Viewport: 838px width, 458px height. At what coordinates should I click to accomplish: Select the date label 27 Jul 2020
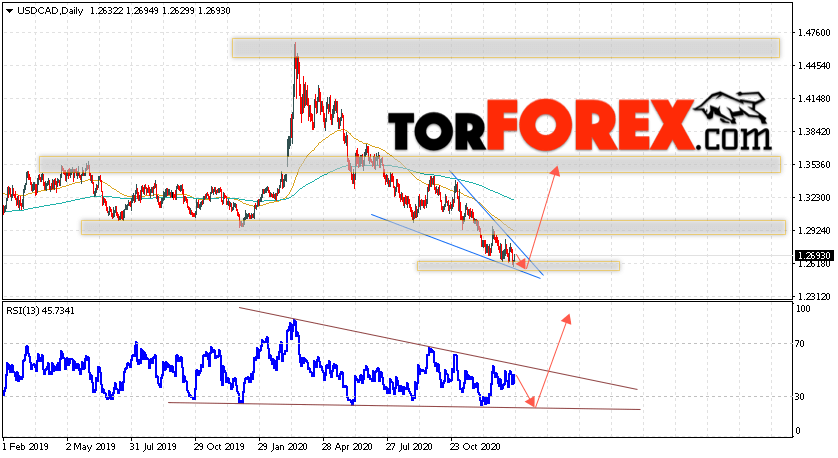410,447
